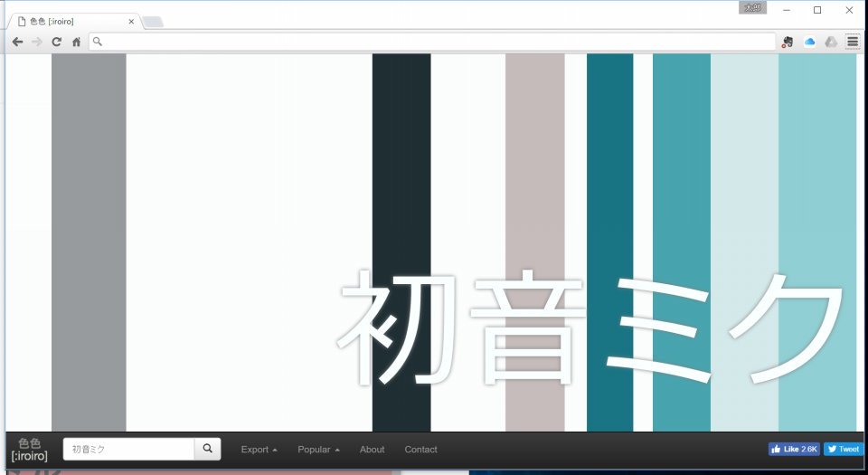Open the Contact page link
868x475 pixels.
coord(420,450)
